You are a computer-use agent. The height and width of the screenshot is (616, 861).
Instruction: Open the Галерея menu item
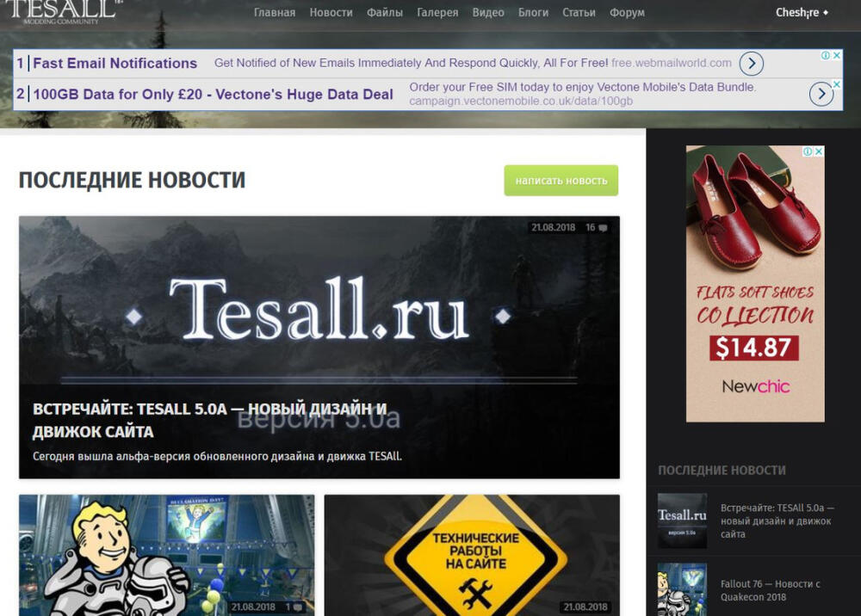click(437, 12)
